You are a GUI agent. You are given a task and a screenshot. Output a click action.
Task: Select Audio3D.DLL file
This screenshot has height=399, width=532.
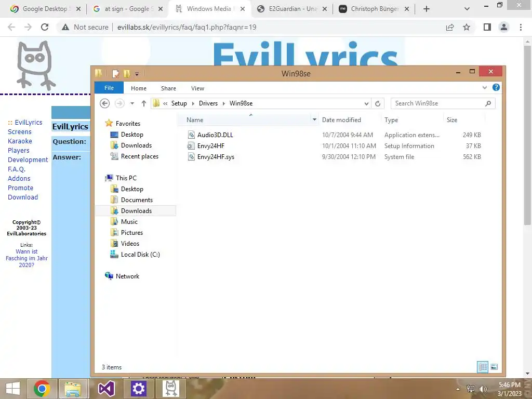(x=215, y=135)
